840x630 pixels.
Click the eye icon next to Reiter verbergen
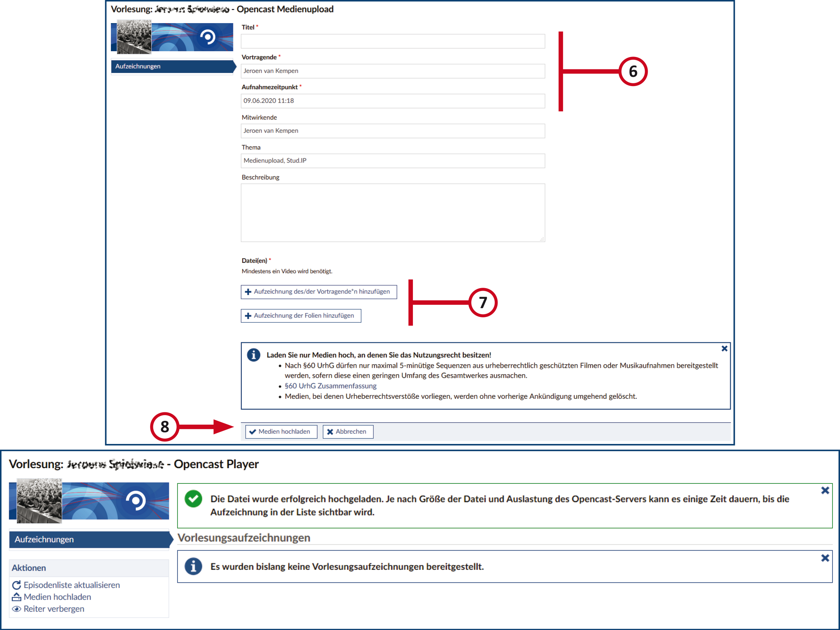(x=16, y=609)
